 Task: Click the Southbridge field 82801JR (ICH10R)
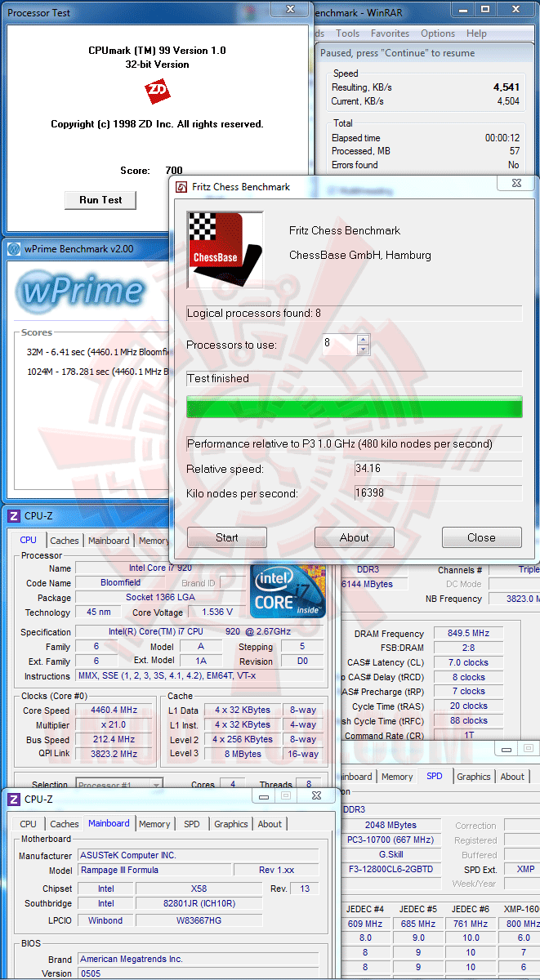coord(201,903)
